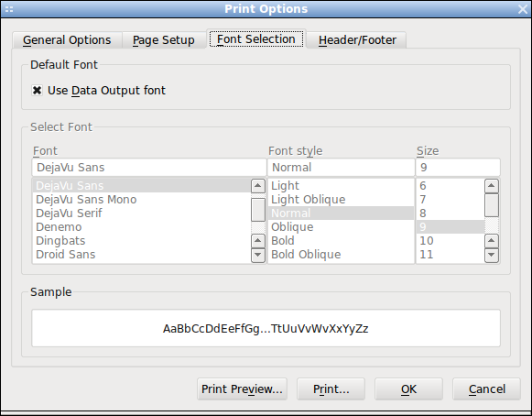Close the Print Options dialog
The height and width of the screenshot is (416, 532).
pos(523,9)
